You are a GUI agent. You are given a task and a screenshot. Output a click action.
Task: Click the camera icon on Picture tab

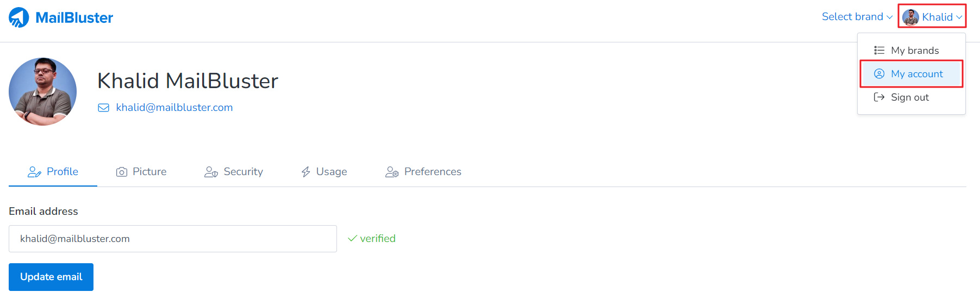click(122, 172)
